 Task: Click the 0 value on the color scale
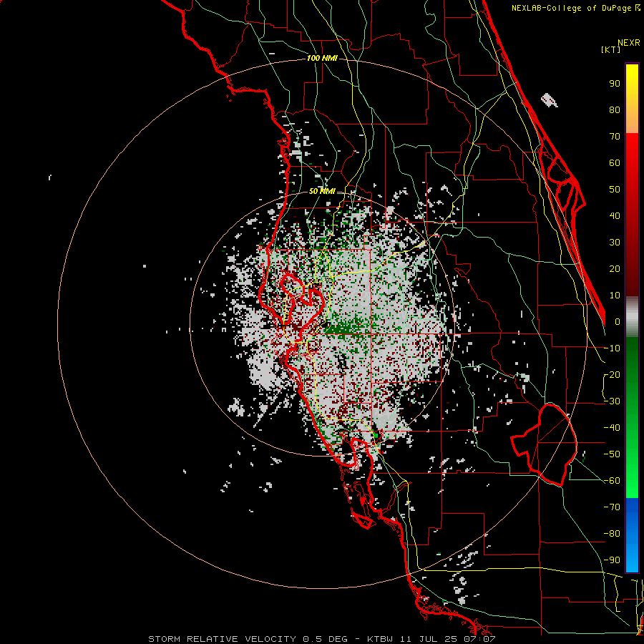coord(618,322)
